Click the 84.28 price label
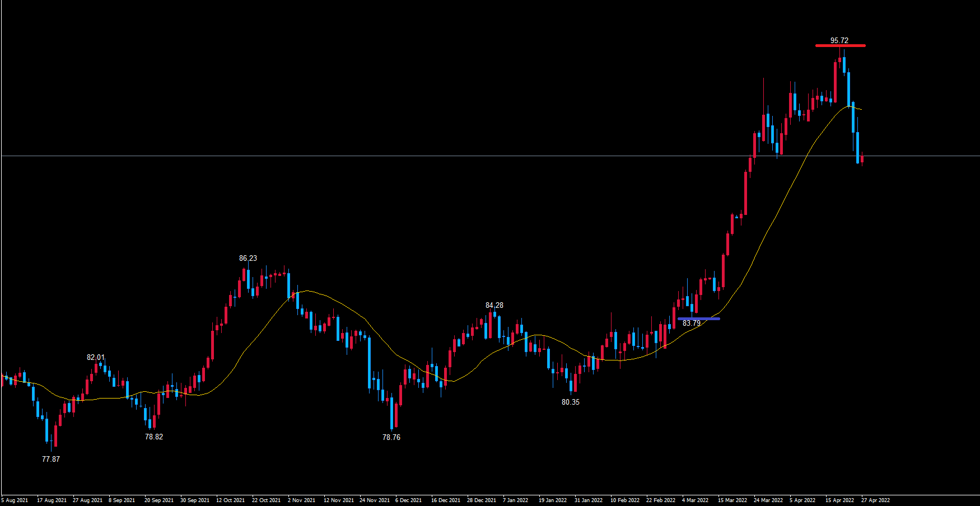 click(494, 305)
